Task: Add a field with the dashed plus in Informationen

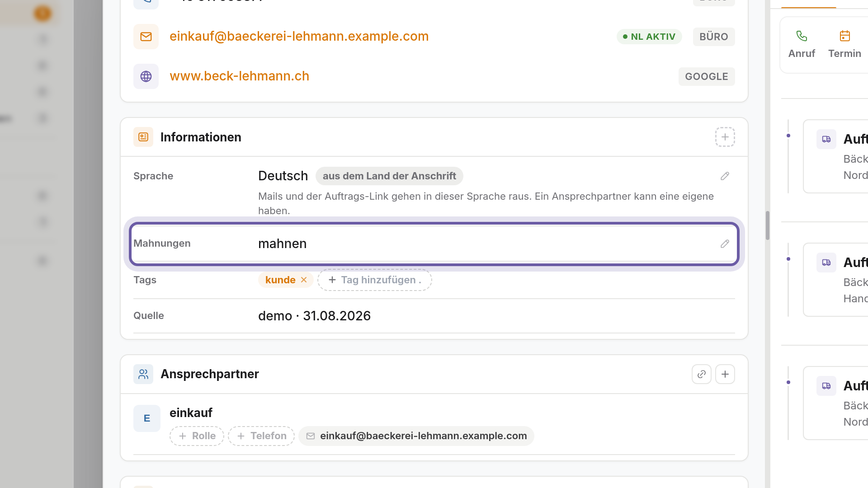Action: [725, 137]
